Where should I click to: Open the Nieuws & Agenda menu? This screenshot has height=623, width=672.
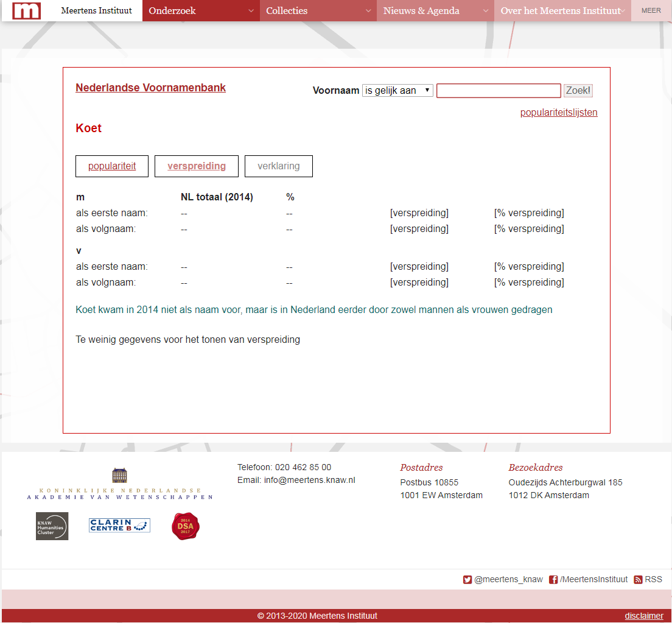(x=435, y=11)
